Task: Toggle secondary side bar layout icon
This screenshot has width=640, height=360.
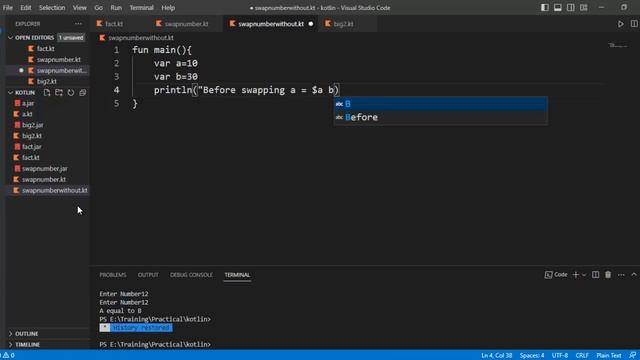Action: (571, 7)
